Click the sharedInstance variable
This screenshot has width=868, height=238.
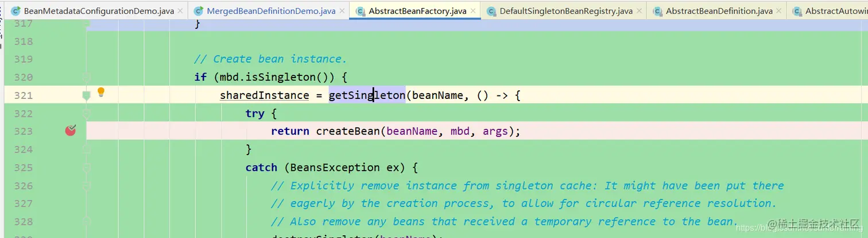click(x=265, y=95)
